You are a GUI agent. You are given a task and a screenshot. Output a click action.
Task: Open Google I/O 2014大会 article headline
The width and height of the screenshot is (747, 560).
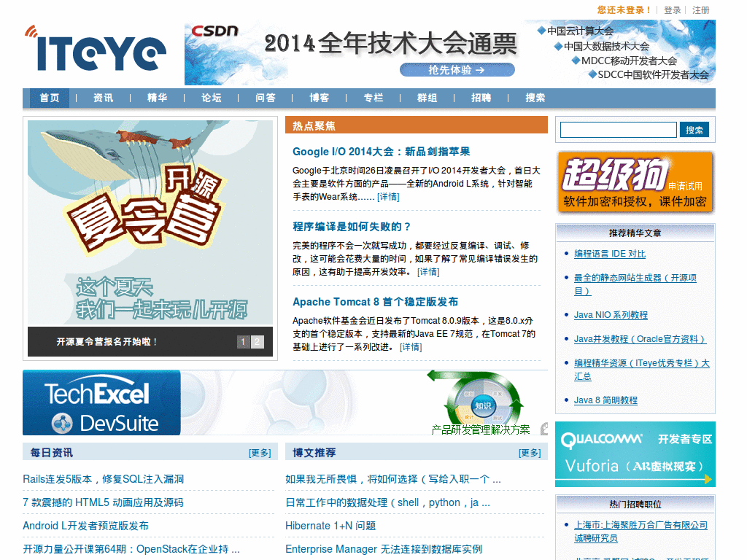click(381, 152)
